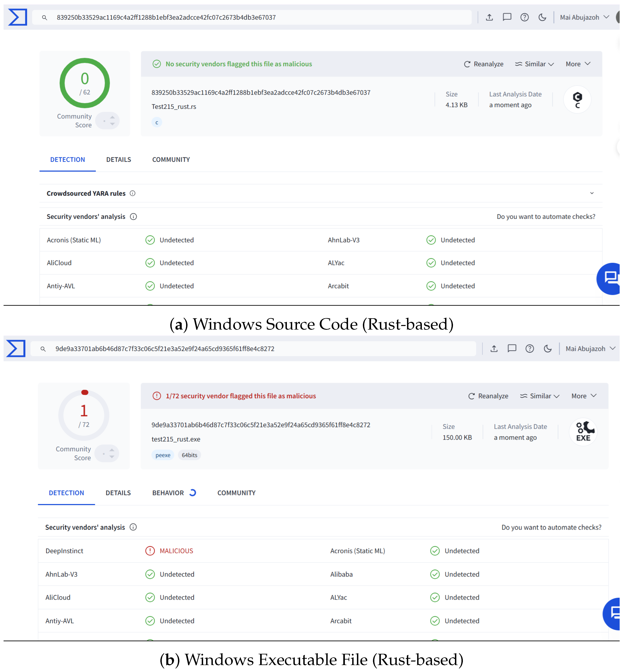This screenshot has height=672, width=625.
Task: Vote up community score for Test215_rust.rs
Action: 112,117
